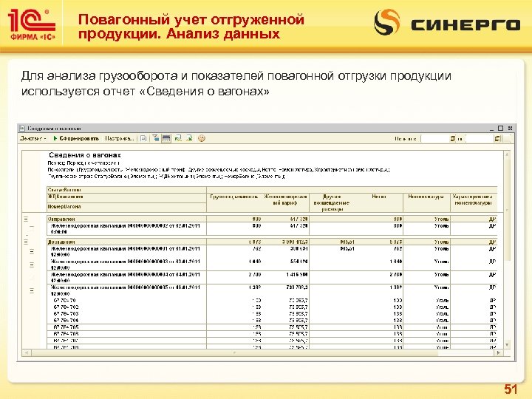Collapse receipt 00000000005 wagons list
The width and height of the screenshot is (532, 399).
pyautogui.click(x=32, y=291)
